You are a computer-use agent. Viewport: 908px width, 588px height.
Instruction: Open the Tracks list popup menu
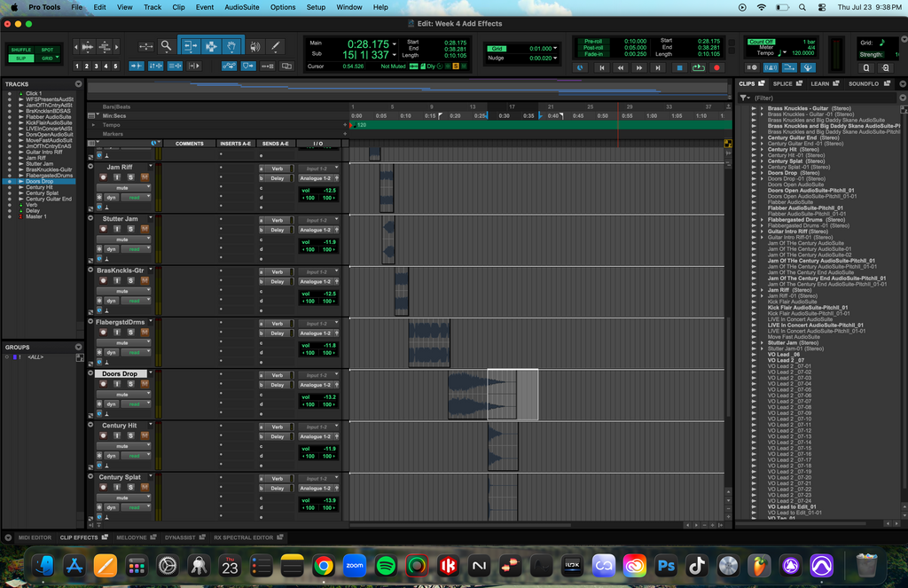78,84
